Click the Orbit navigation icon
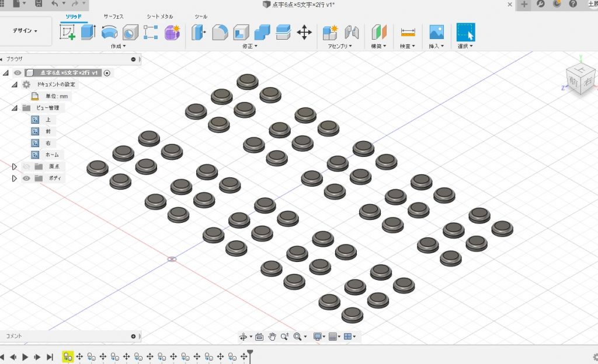This screenshot has height=364, width=598. pos(243,337)
